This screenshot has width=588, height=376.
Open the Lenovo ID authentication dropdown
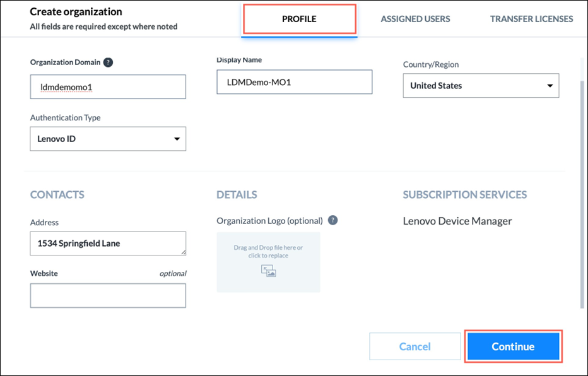(108, 139)
